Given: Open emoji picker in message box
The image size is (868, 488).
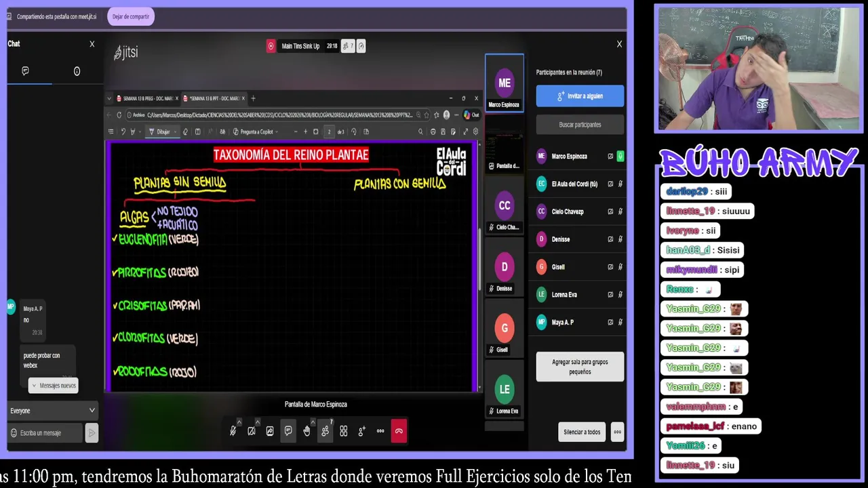Looking at the screenshot, I should click(x=14, y=432).
